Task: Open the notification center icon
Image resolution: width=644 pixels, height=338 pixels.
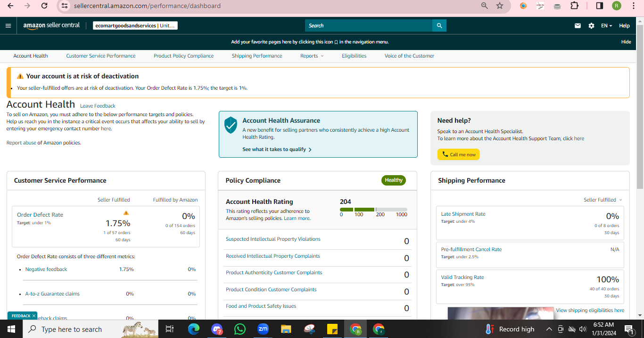Action: coord(628,329)
